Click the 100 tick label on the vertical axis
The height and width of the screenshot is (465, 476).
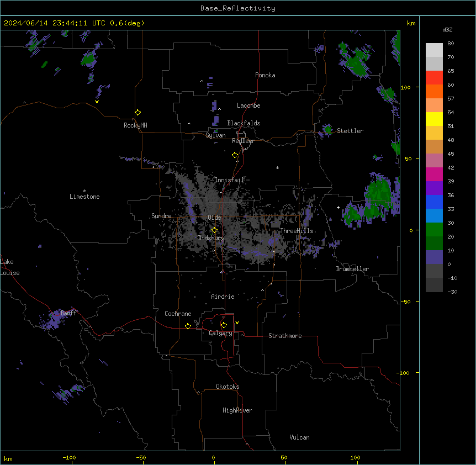coord(405,87)
